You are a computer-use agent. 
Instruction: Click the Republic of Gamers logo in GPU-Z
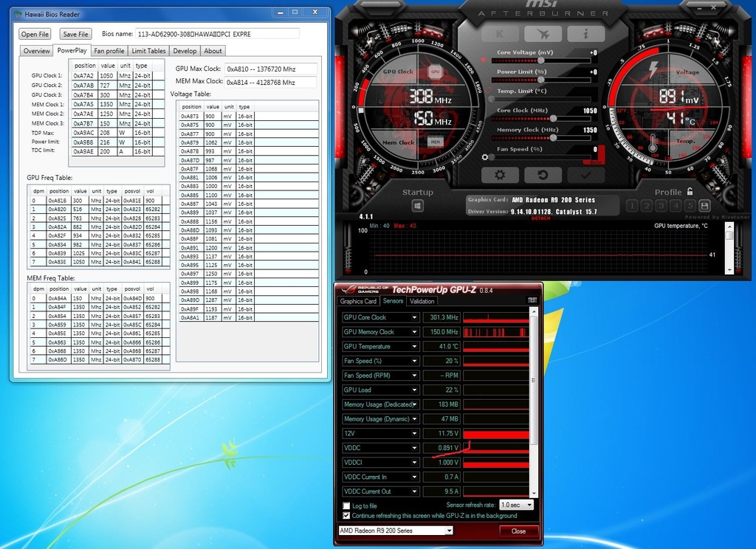365,289
